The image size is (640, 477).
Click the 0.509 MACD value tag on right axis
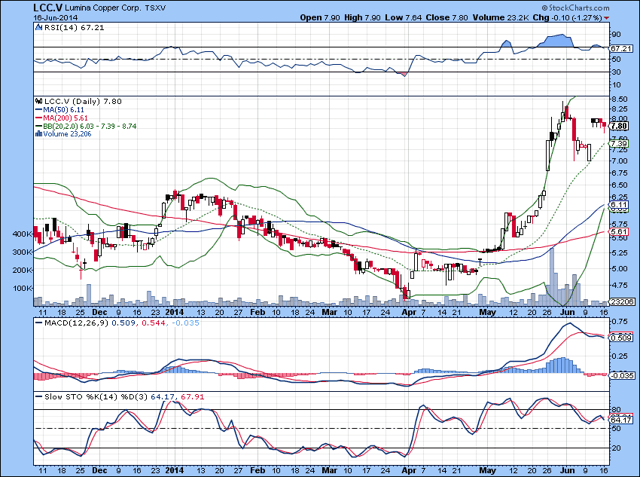coord(622,338)
